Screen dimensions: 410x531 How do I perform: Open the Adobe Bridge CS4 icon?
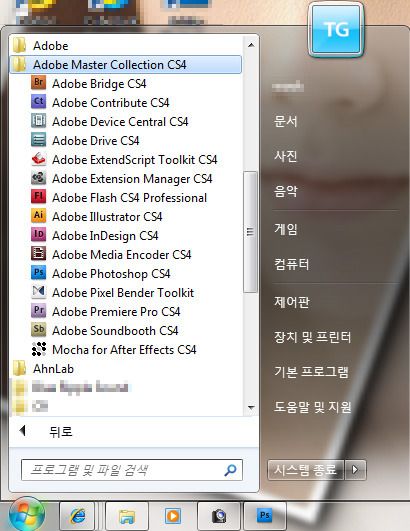(38, 83)
